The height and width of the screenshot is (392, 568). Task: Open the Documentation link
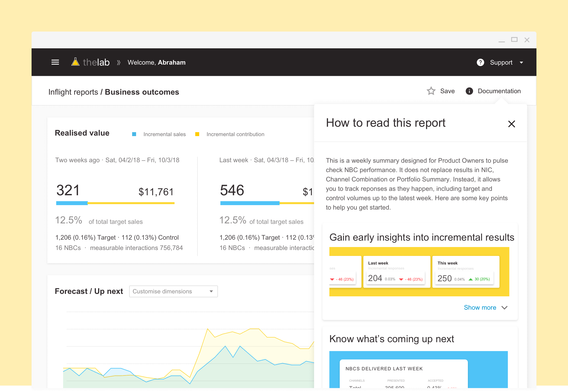(499, 91)
